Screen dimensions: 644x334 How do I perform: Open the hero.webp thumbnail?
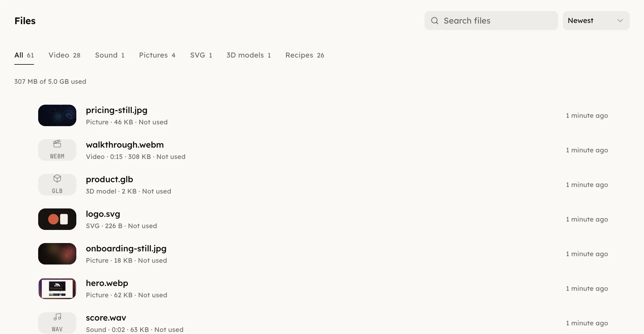click(57, 288)
